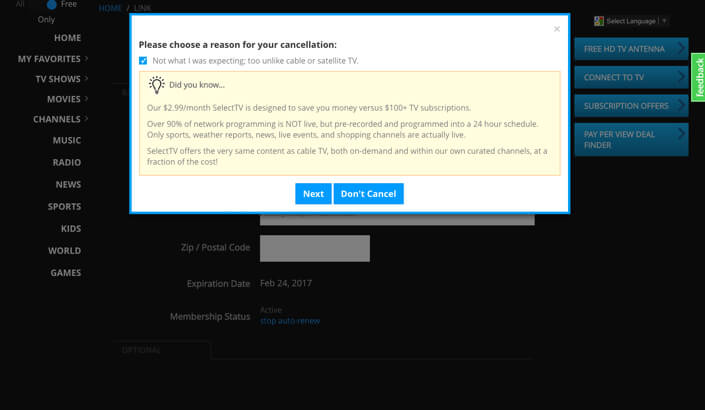The height and width of the screenshot is (410, 705).
Task: Open the SUBSCRIPTION OFFERS button
Action: coord(631,106)
